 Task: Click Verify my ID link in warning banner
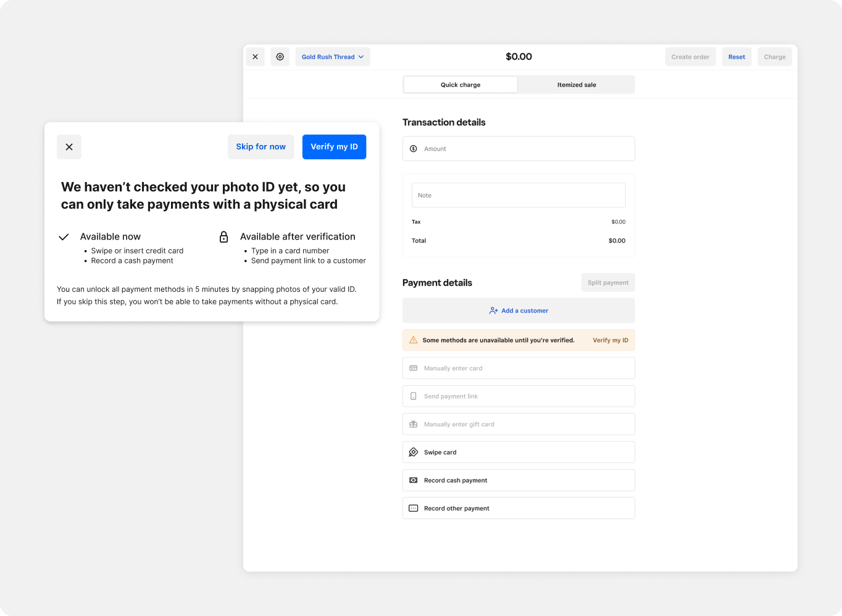[x=610, y=340]
